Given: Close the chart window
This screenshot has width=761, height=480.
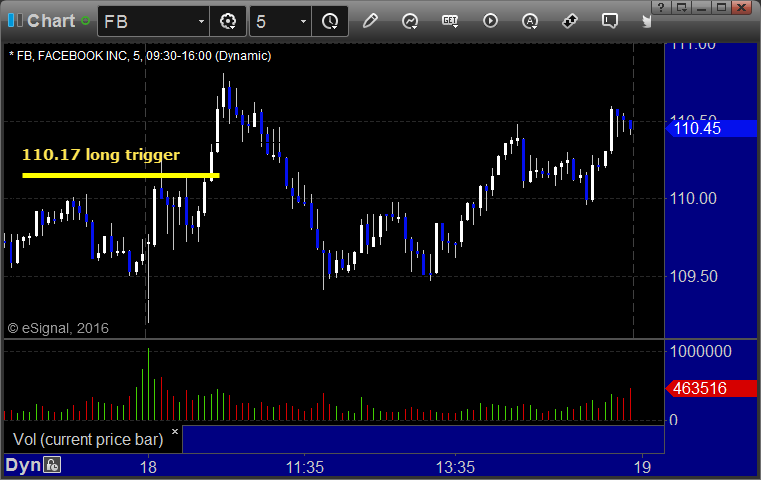Looking at the screenshot, I should [742, 7].
